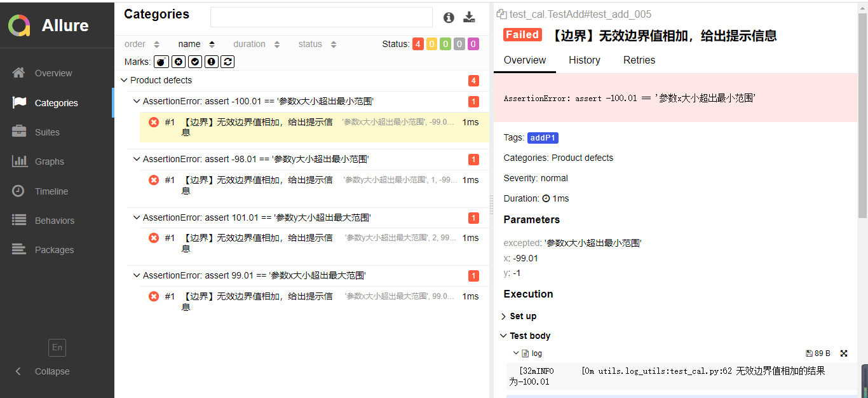Click the Categories search input field
Image resolution: width=868 pixels, height=398 pixels.
(x=321, y=17)
